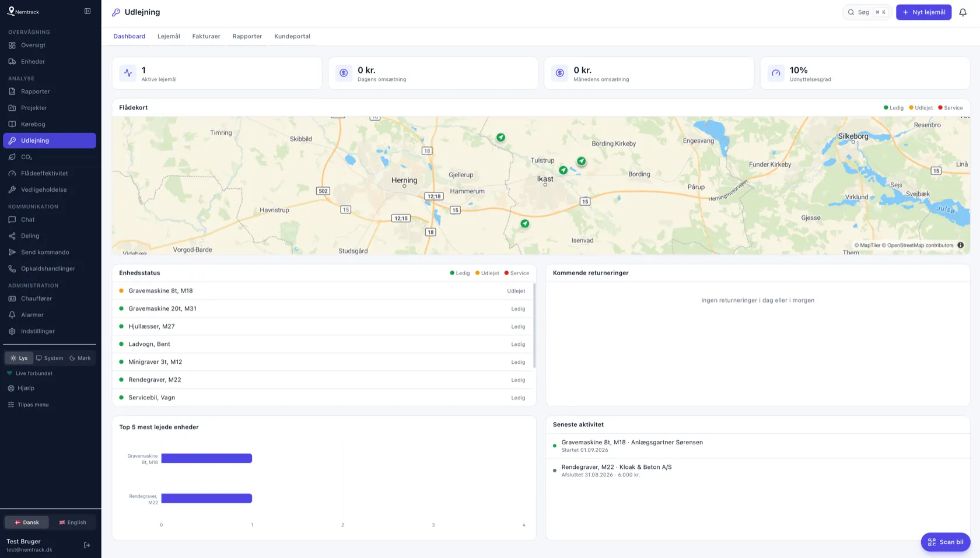Open Chauffører in the sidebar
Viewport: 980px width, 558px height.
50,299
